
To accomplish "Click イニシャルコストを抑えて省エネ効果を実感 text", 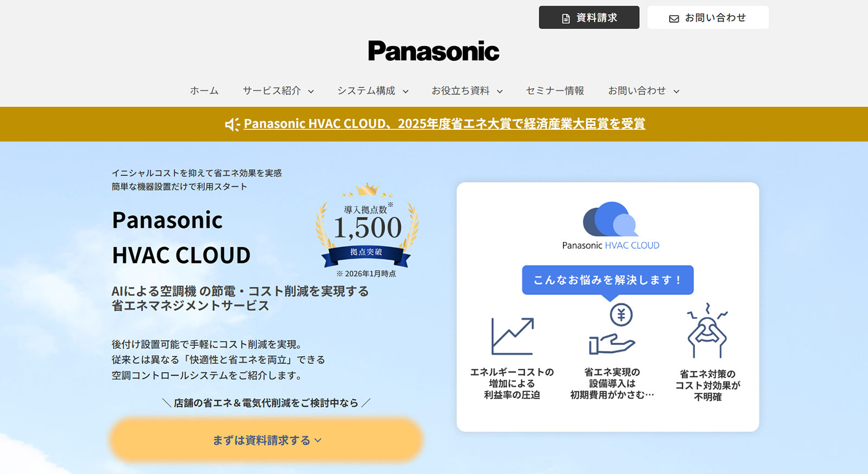I will [x=197, y=173].
